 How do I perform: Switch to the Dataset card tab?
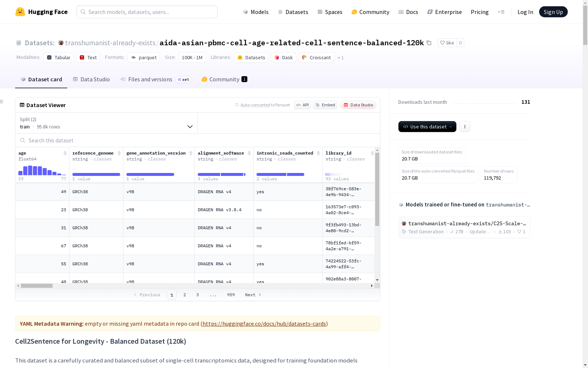coord(41,79)
